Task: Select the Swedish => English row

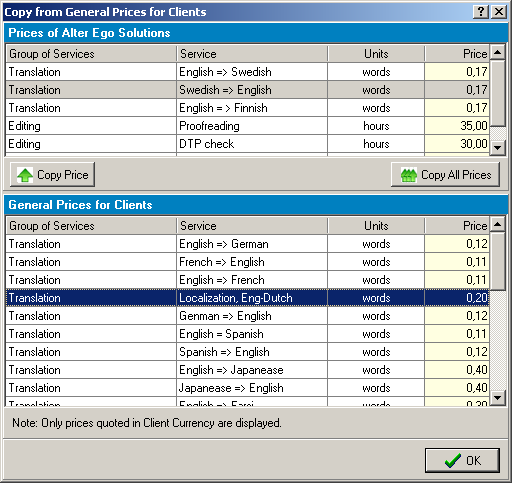Action: click(247, 90)
